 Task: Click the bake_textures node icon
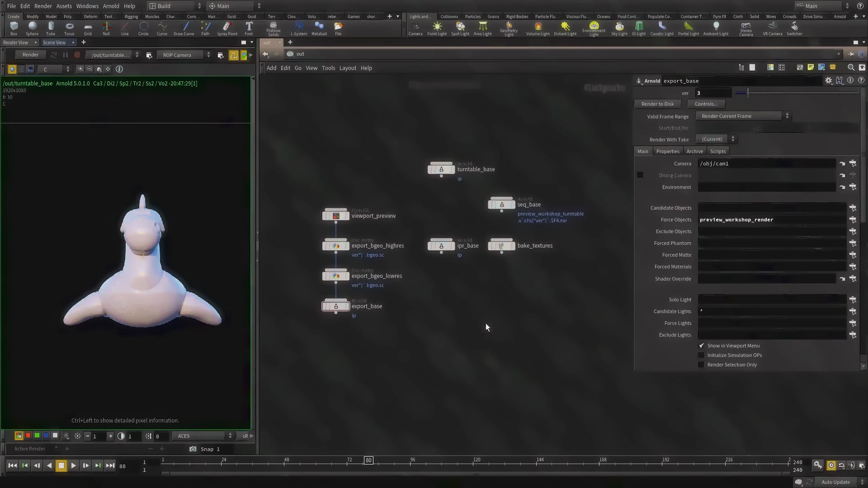click(x=501, y=246)
